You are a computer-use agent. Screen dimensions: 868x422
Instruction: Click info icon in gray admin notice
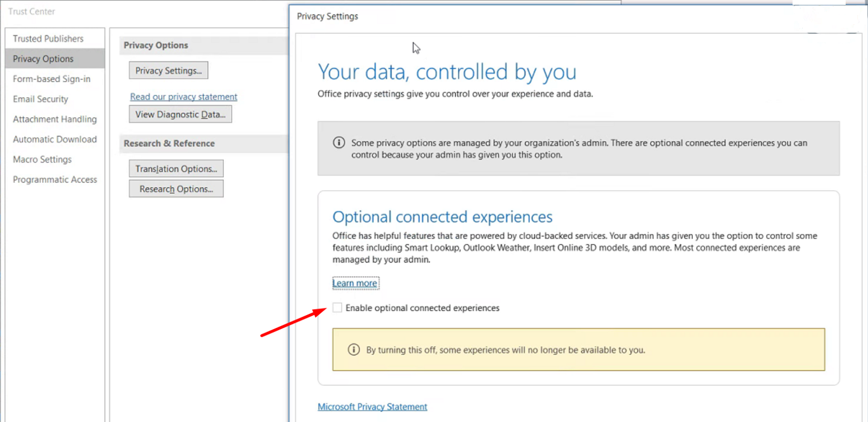tap(339, 143)
